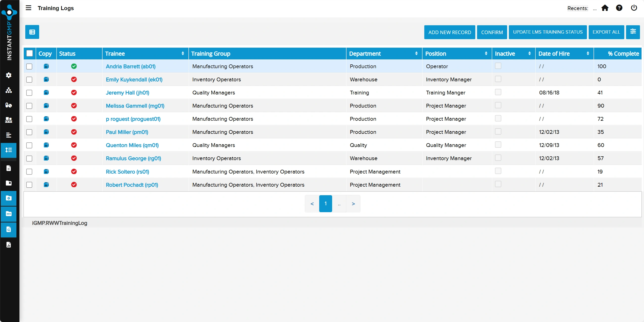Click next page arrow in pagination

tap(353, 204)
